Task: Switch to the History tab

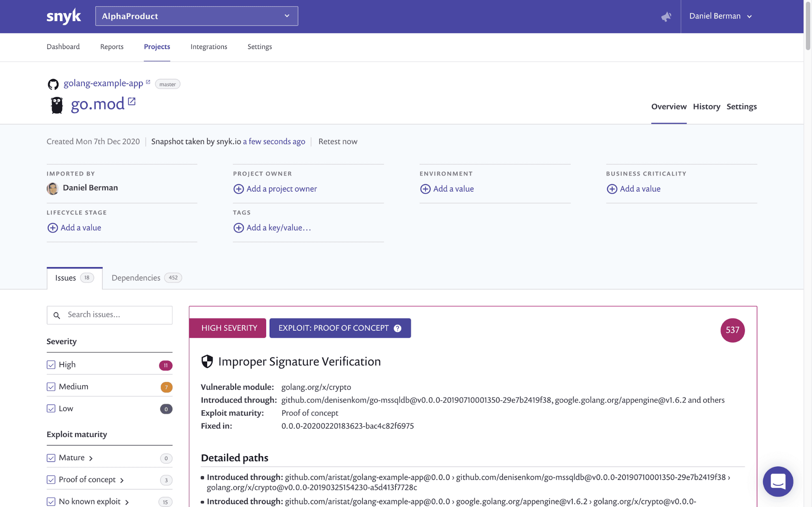Action: 706,106
